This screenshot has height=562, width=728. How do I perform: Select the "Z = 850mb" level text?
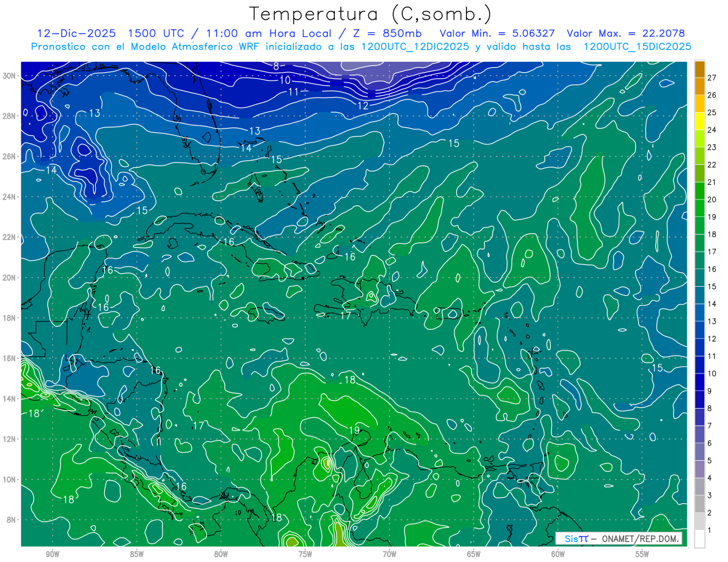(x=386, y=33)
